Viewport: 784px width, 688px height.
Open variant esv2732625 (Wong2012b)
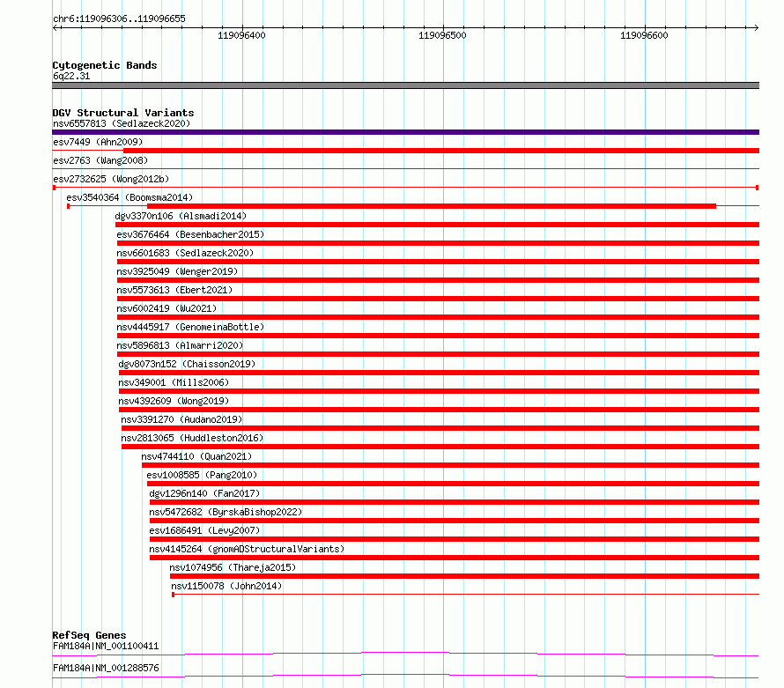111,179
